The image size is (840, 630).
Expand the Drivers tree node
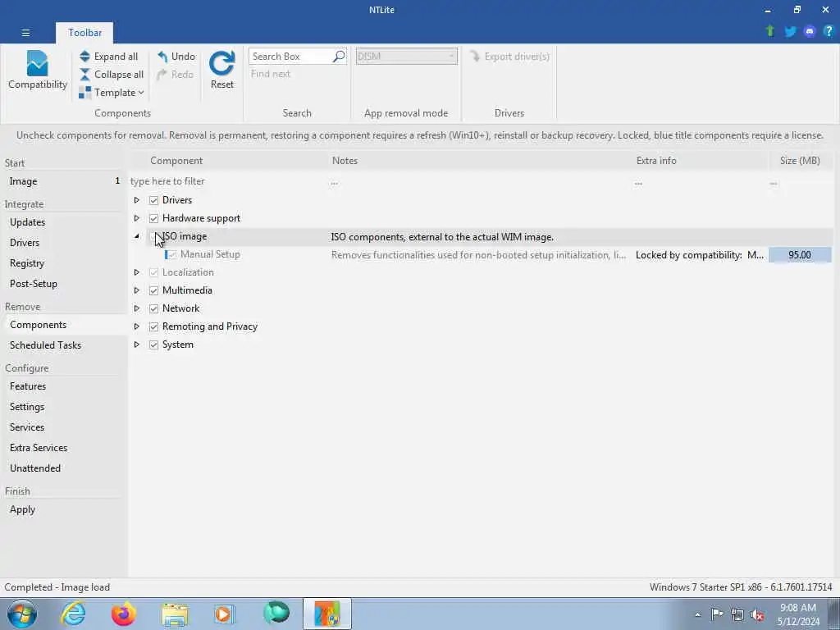pos(137,200)
